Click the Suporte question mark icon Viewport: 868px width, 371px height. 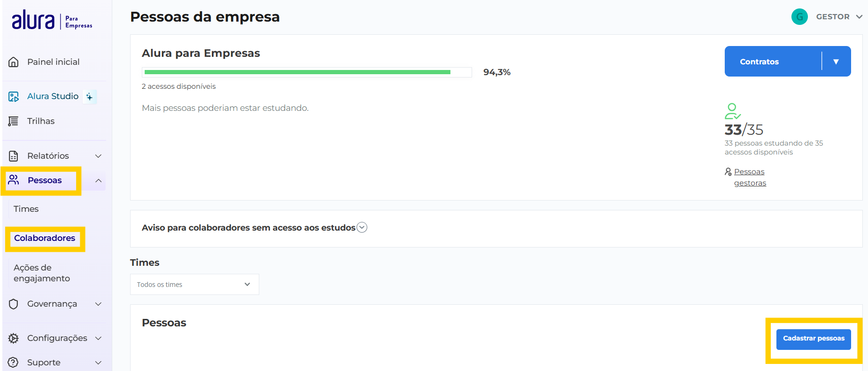[x=14, y=363]
